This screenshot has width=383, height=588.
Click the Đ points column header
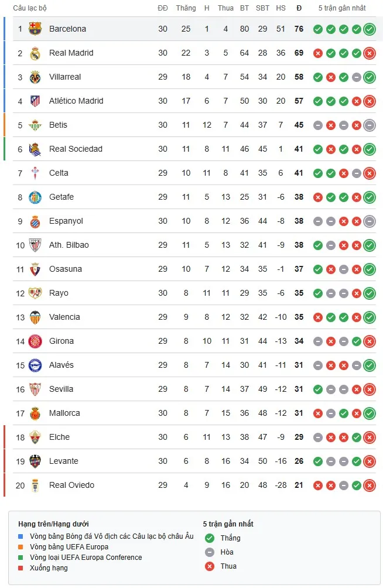pyautogui.click(x=299, y=8)
